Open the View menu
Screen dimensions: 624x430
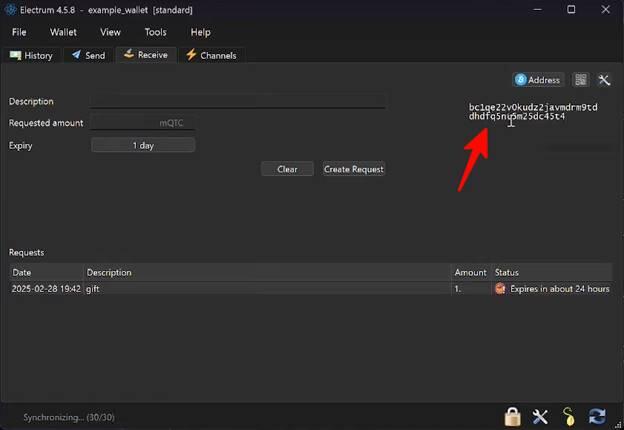coord(110,32)
